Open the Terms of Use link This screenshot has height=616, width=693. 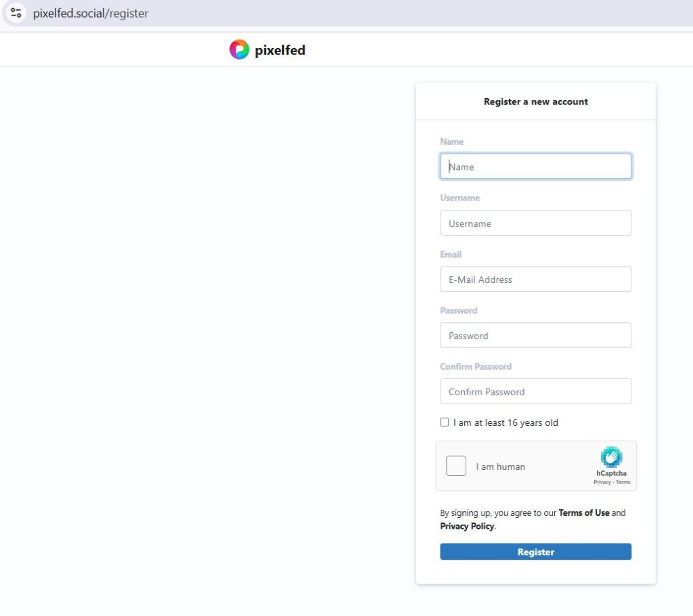[583, 513]
